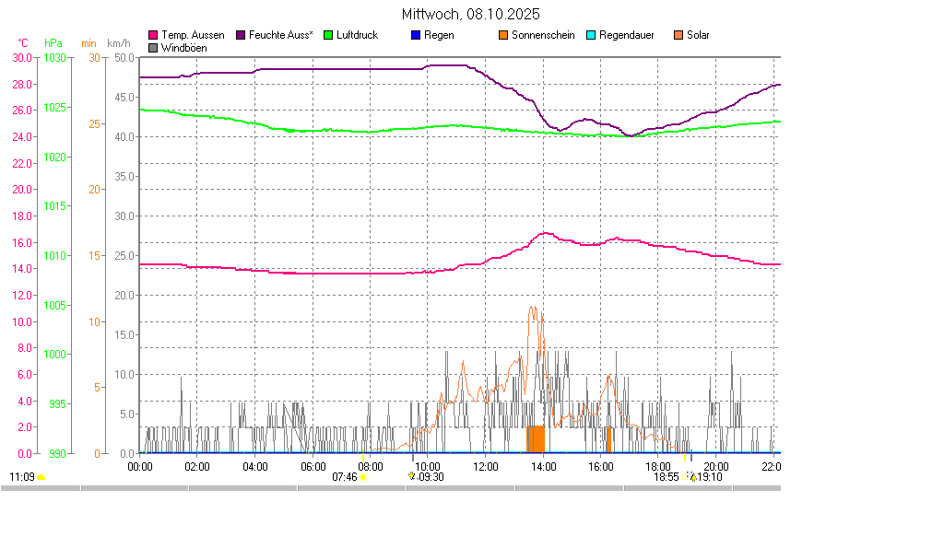Click the 12:00 time axis label
944x560 pixels.
point(485,466)
